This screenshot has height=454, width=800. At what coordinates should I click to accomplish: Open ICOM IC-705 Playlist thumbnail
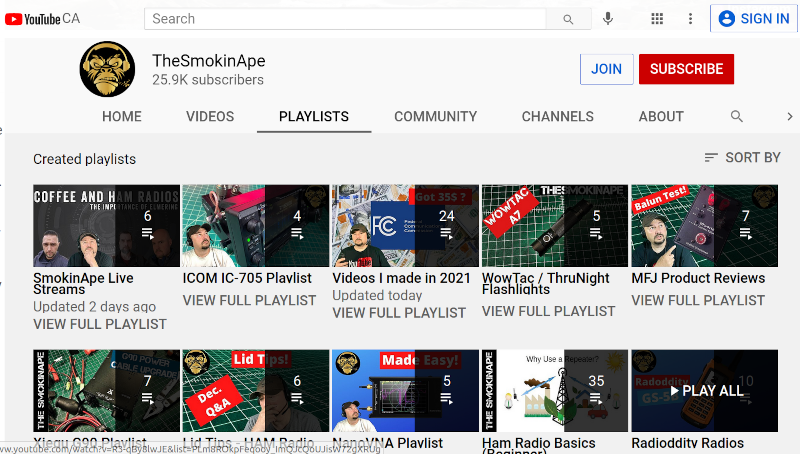point(256,225)
